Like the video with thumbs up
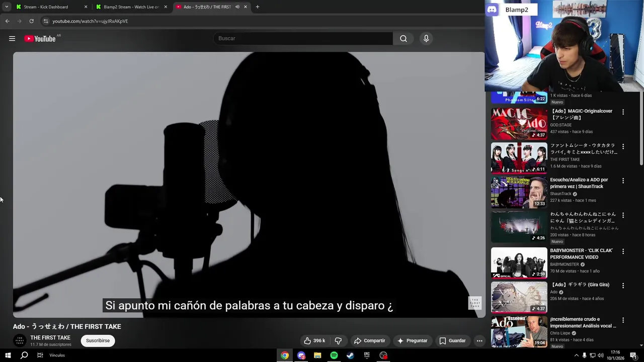644x362 pixels. pos(314,341)
